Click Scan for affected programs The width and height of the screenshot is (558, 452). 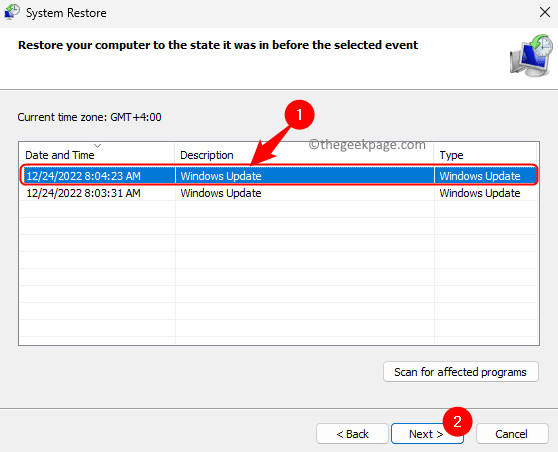(x=461, y=372)
